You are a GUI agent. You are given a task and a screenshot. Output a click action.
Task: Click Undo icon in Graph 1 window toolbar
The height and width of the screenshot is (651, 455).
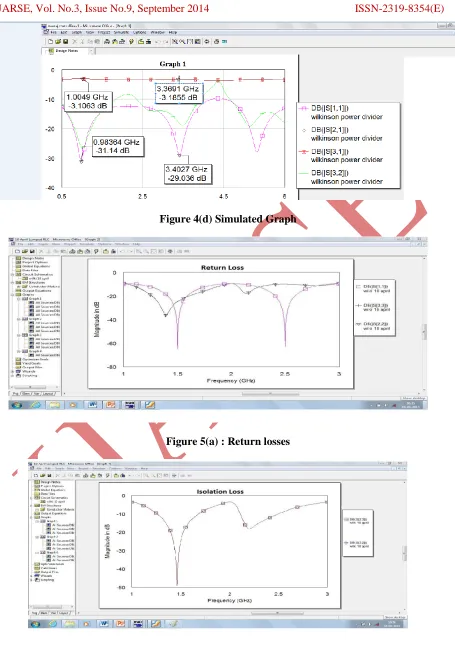point(158,42)
